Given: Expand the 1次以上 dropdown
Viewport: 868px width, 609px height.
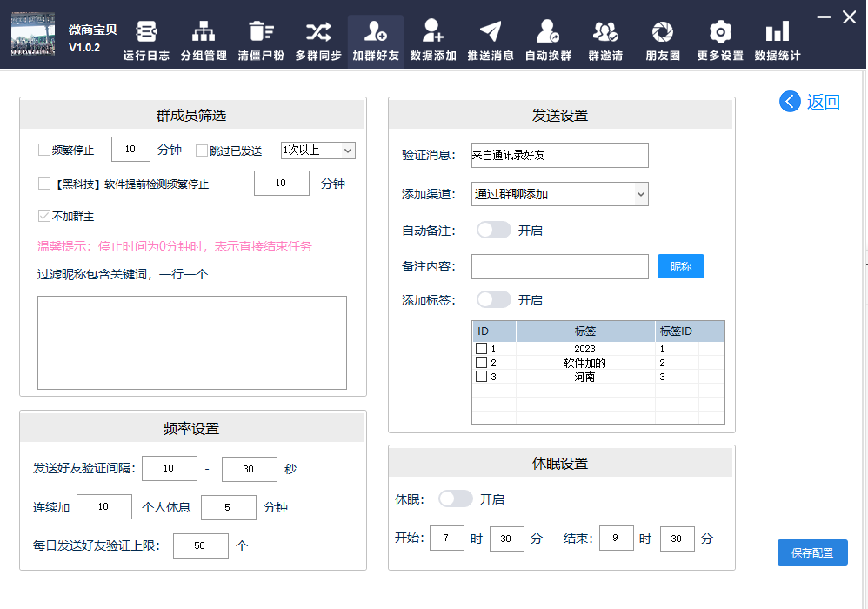Looking at the screenshot, I should click(x=317, y=151).
